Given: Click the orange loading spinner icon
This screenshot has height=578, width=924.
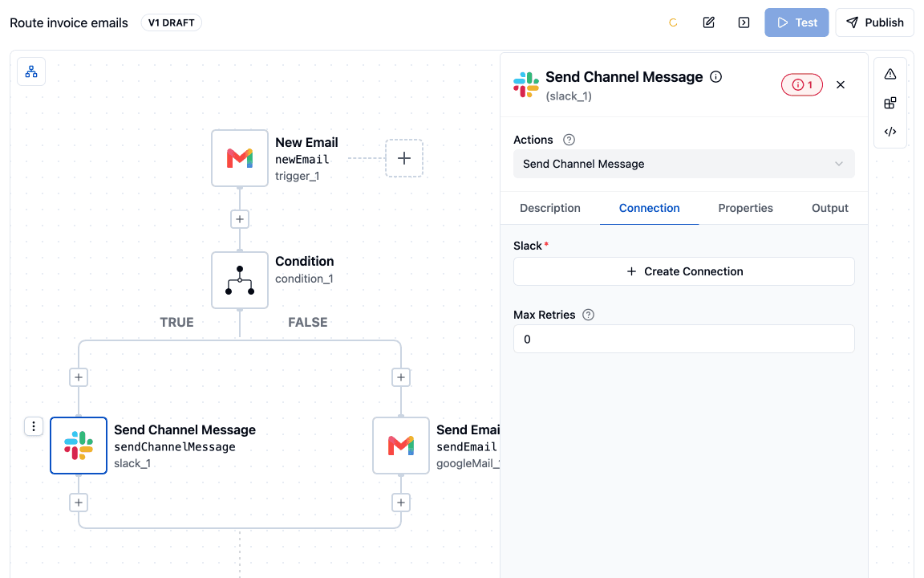Looking at the screenshot, I should (x=673, y=23).
